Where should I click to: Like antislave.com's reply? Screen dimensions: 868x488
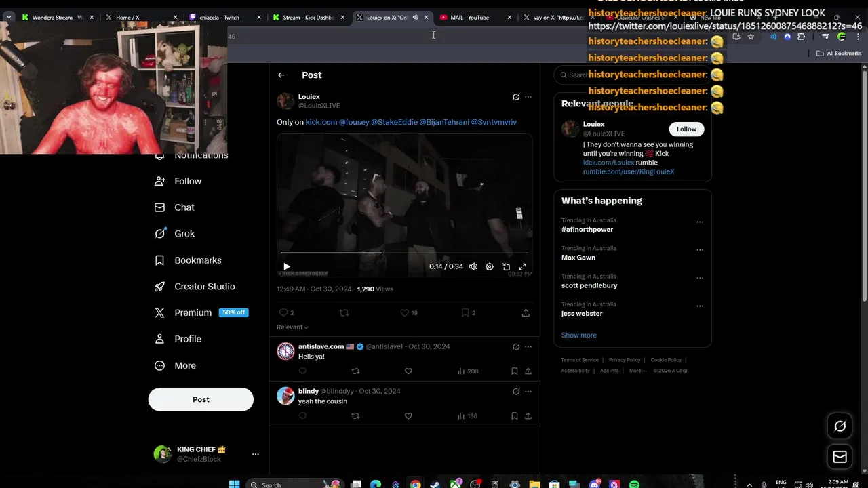tap(408, 371)
